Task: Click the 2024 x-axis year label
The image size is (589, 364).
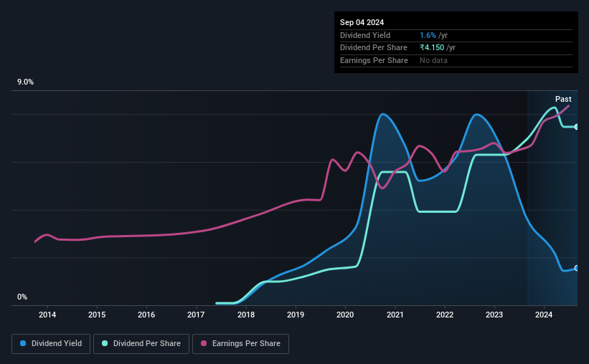Action: point(544,315)
